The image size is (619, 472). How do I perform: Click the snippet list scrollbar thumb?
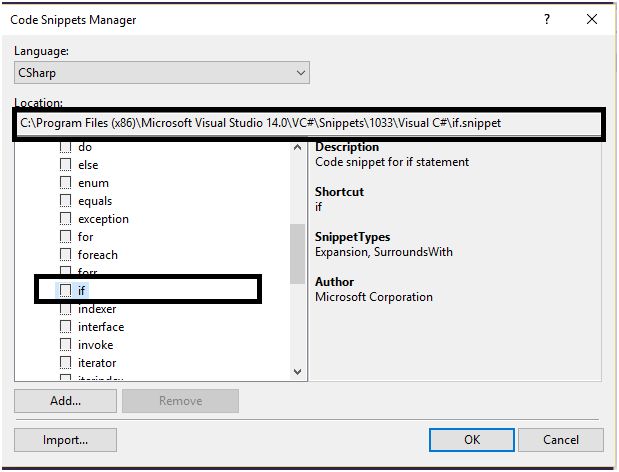tap(298, 253)
